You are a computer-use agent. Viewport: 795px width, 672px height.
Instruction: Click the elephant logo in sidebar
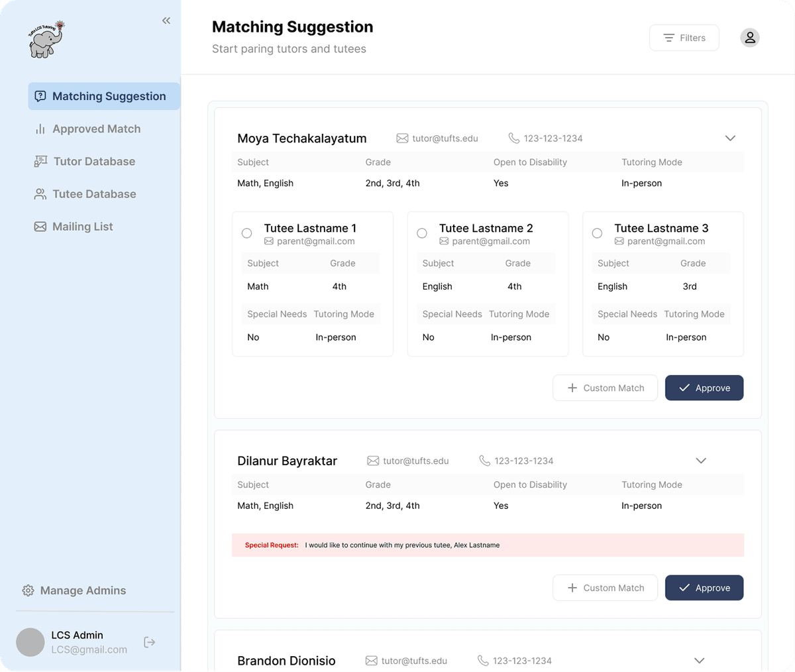(x=45, y=40)
